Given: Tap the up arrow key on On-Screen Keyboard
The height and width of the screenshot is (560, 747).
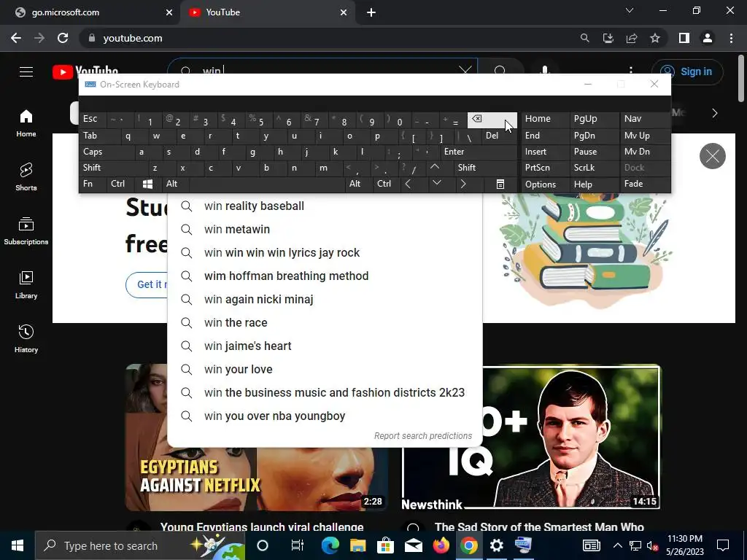Looking at the screenshot, I should (x=435, y=167).
